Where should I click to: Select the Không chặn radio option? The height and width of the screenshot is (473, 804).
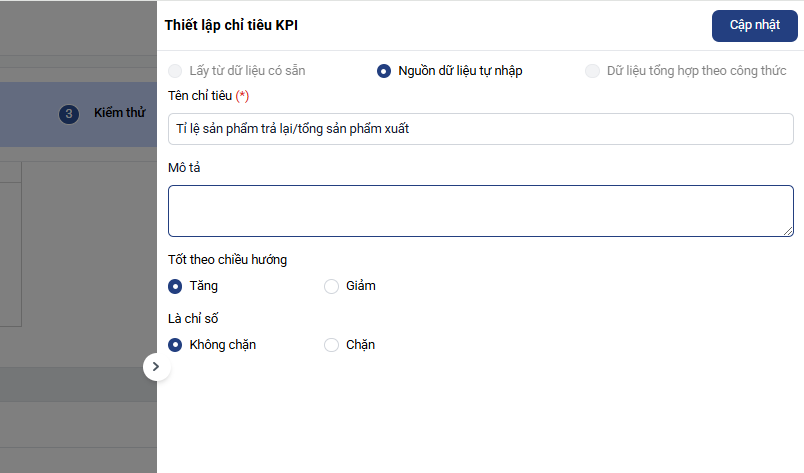(176, 345)
